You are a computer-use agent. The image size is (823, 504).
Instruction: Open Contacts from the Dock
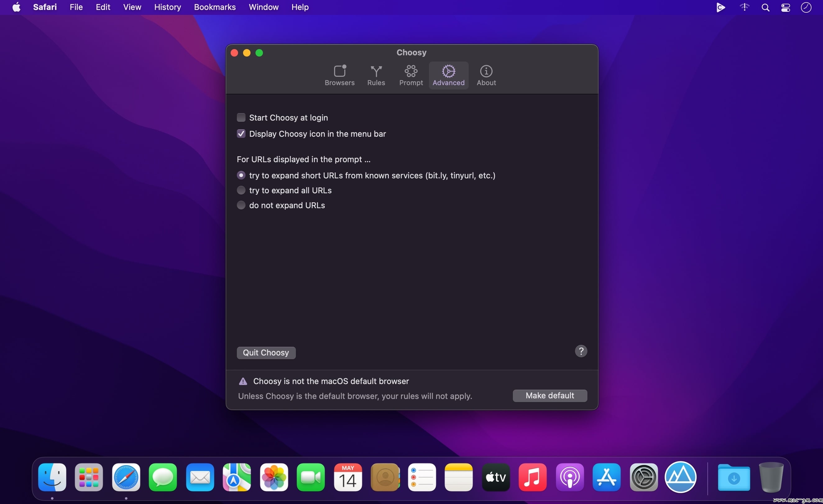385,477
